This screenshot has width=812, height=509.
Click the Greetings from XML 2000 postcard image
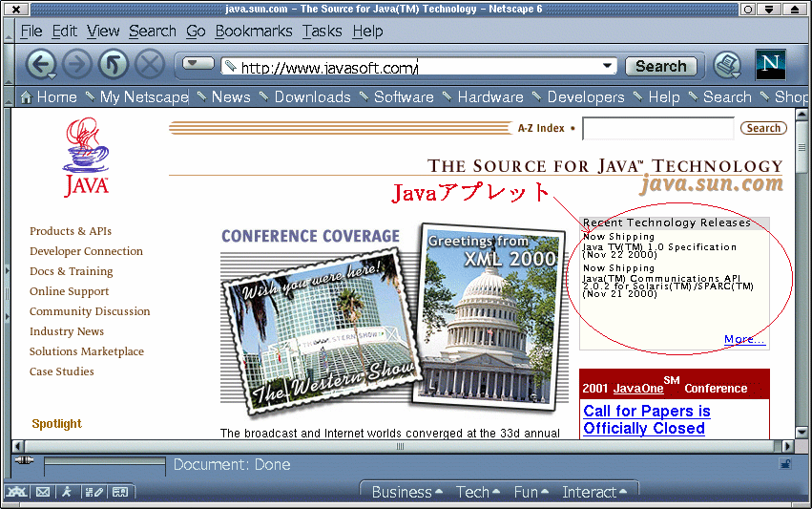[x=489, y=316]
